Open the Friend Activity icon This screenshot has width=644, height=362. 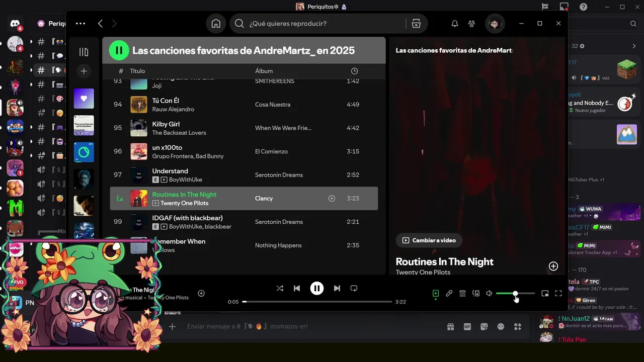click(471, 24)
